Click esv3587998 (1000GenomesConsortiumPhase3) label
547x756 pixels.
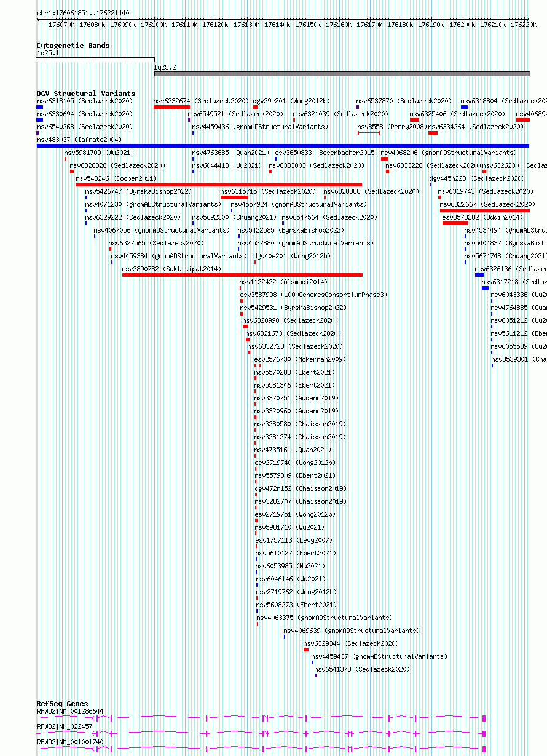[x=314, y=295]
